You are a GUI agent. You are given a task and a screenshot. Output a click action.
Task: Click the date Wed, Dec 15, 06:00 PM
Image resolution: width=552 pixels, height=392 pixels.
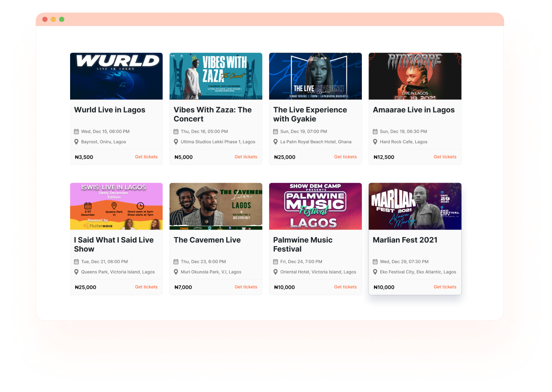point(105,131)
